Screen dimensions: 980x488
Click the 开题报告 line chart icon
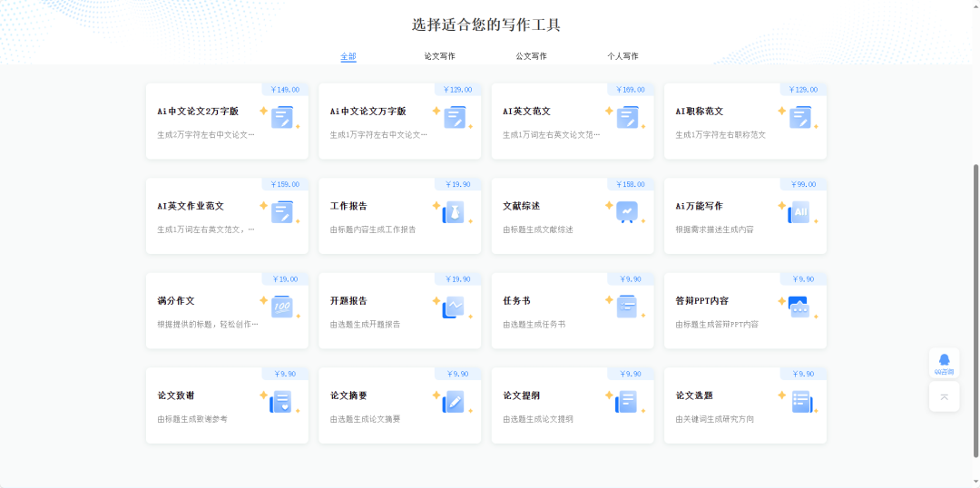pos(455,307)
